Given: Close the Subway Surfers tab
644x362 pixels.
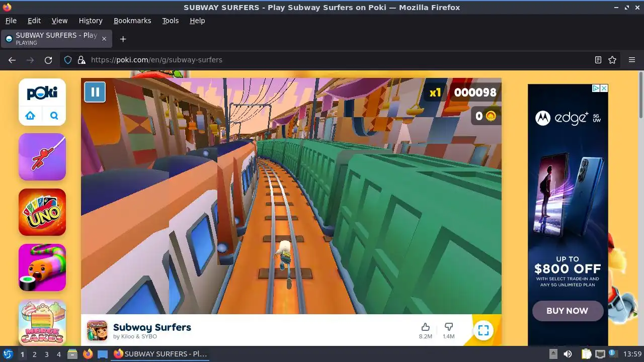Looking at the screenshot, I should coord(104,39).
